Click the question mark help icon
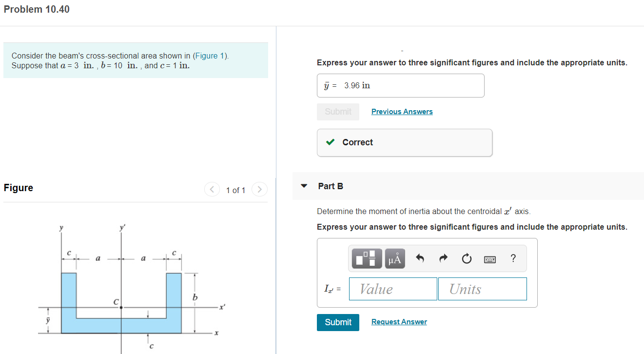 point(513,258)
